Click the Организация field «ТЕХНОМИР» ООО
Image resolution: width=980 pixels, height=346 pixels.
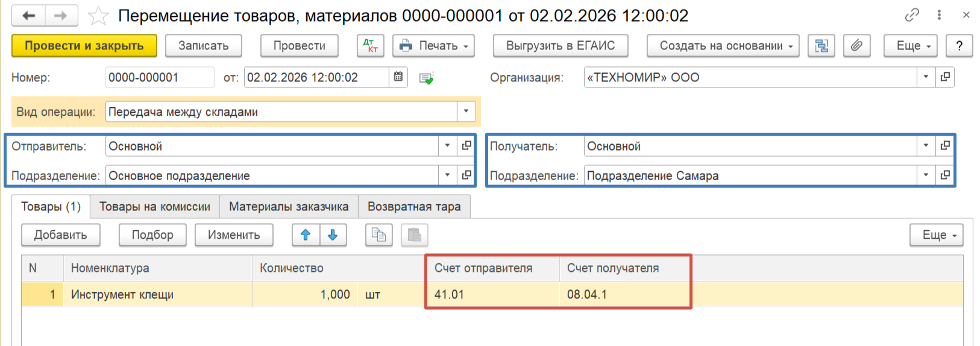click(x=750, y=77)
